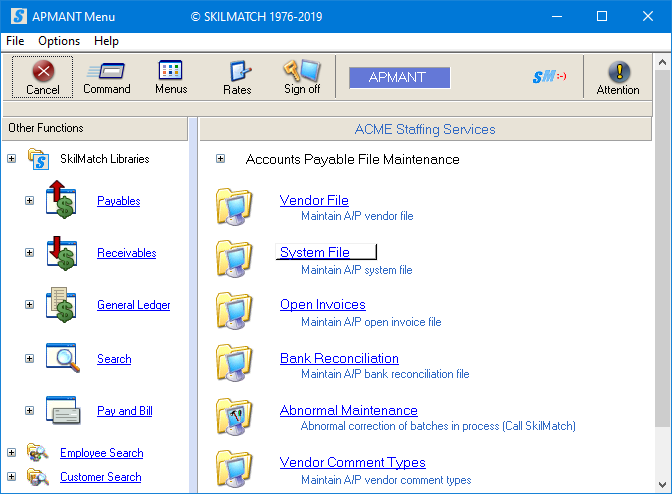Click the Other Functions panel header
Screen dimensions: 672x494
point(95,129)
